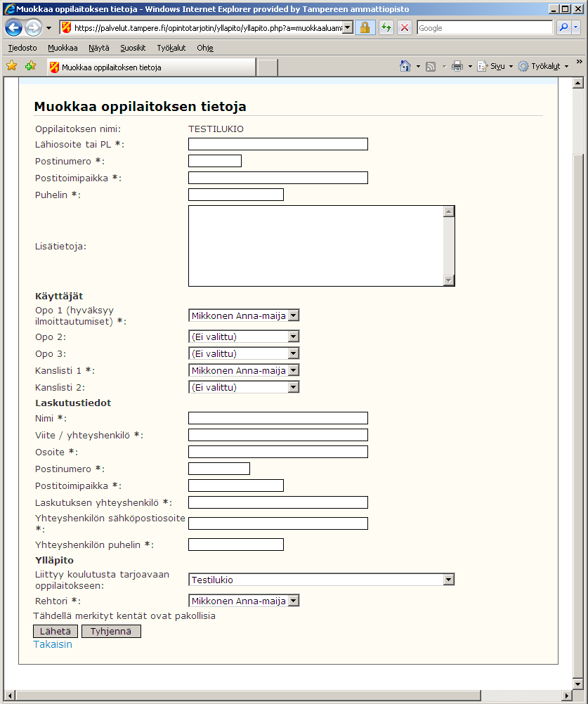
Task: Open the Suosikit menu
Action: point(133,48)
